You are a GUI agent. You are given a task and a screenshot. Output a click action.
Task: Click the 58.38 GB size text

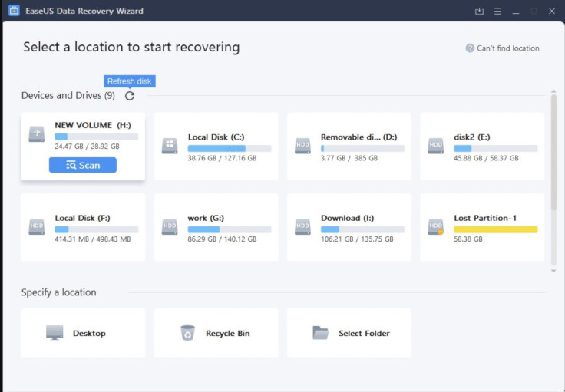[x=468, y=239]
